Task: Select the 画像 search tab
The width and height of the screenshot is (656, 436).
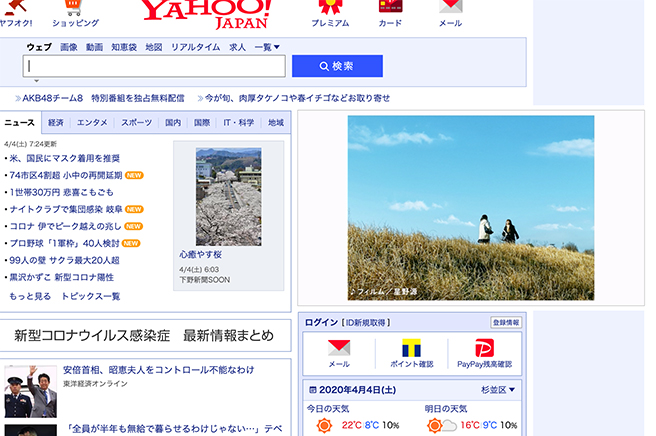Action: [x=69, y=47]
